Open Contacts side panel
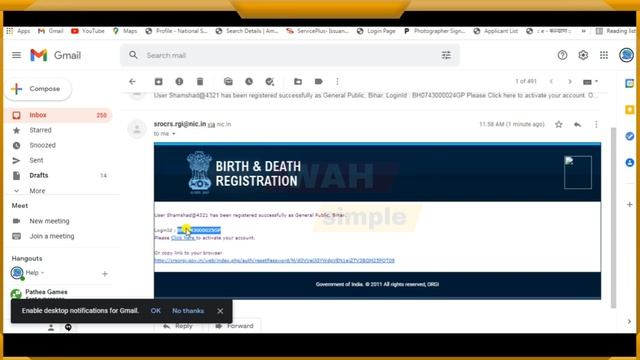This screenshot has width=640, height=360. (x=629, y=162)
